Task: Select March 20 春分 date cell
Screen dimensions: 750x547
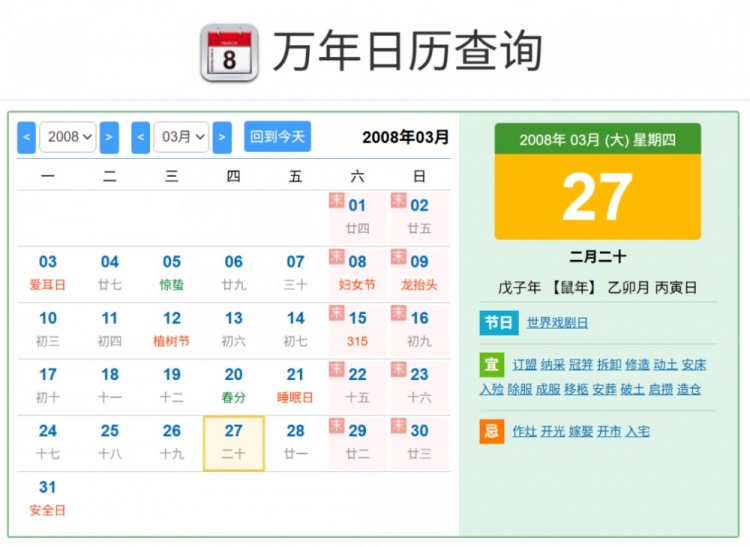Action: tap(233, 385)
